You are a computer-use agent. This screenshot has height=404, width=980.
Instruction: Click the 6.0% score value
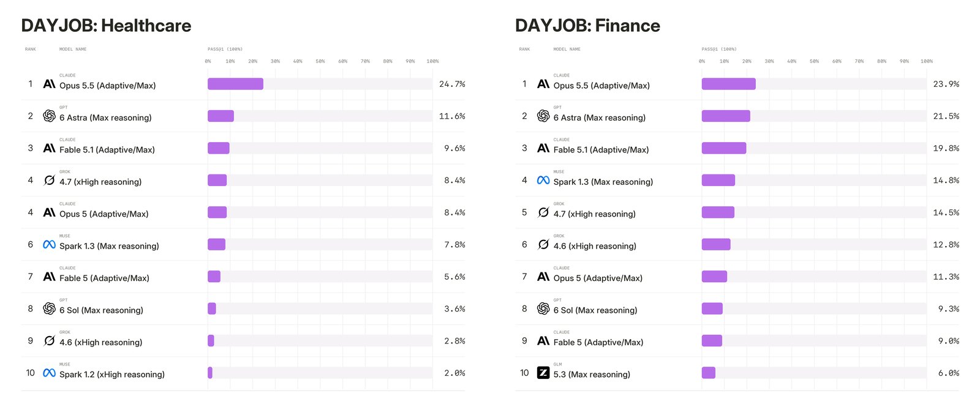click(x=949, y=373)
